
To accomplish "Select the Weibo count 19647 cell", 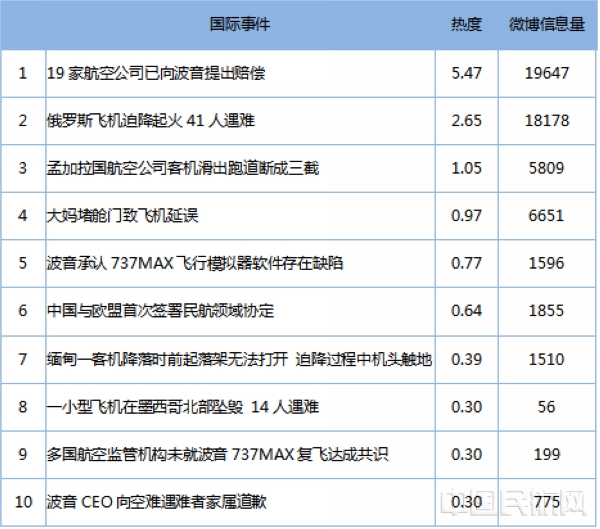I will click(x=546, y=72).
